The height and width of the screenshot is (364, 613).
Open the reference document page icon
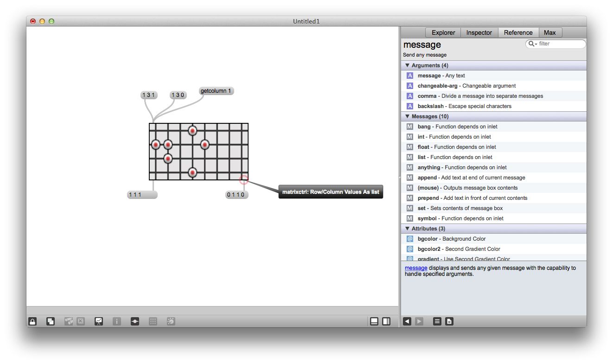click(x=449, y=321)
